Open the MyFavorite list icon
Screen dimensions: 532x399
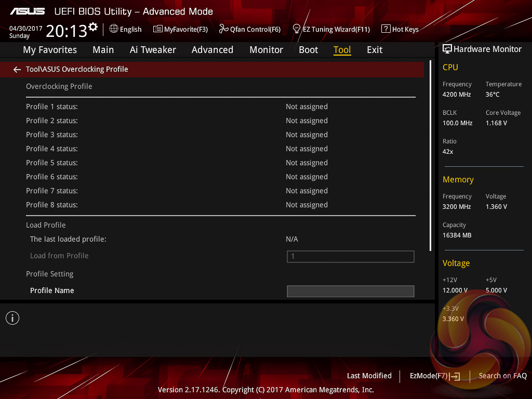[158, 29]
